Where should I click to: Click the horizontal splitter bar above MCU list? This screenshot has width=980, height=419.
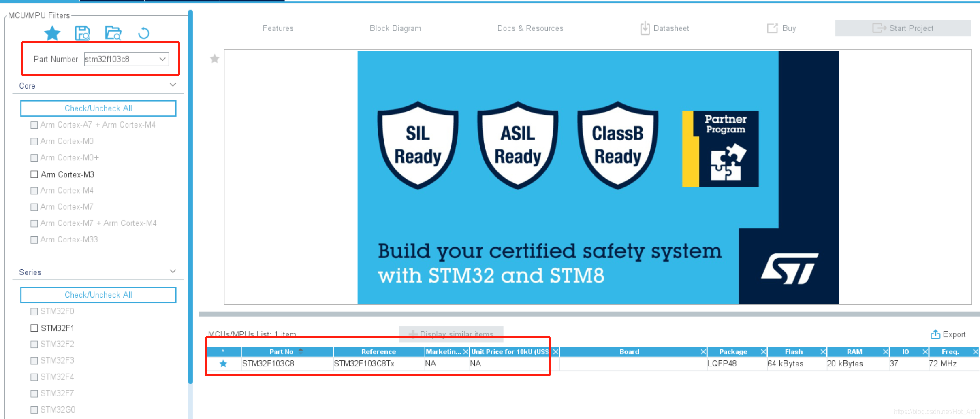tap(589, 314)
